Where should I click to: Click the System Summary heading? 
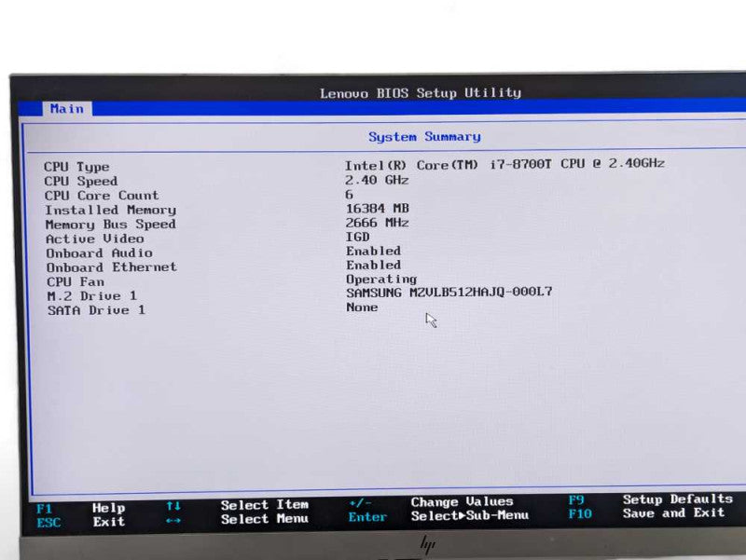click(x=424, y=137)
